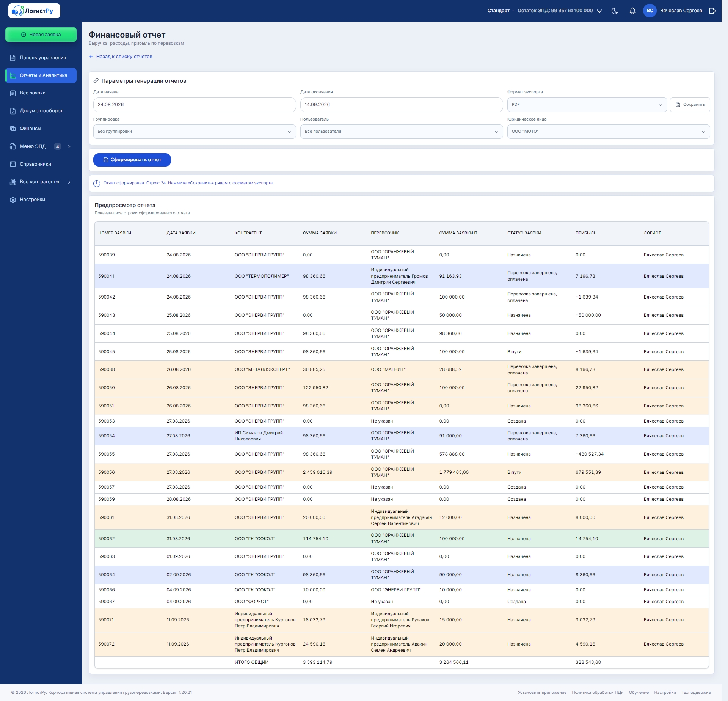This screenshot has height=701, width=728.
Task: Click Дата окончания input field
Action: (x=402, y=105)
